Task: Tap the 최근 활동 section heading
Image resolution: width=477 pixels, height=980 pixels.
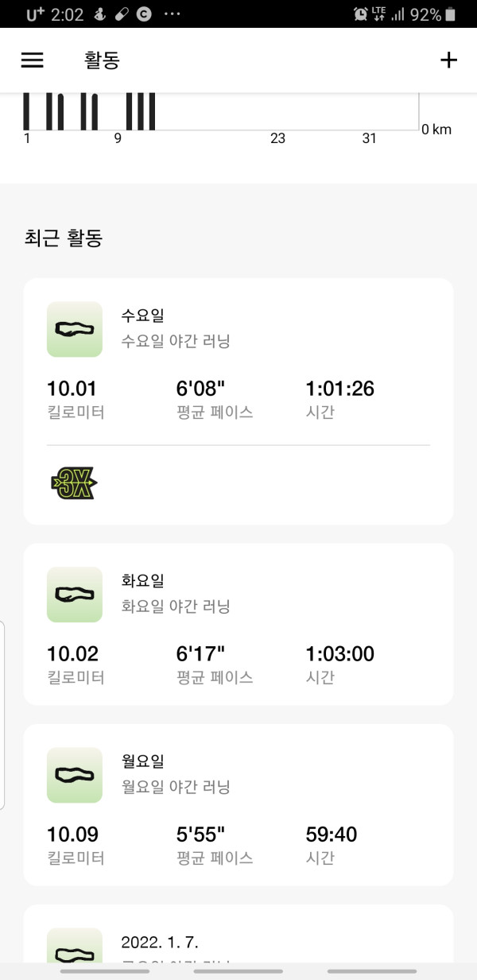Action: [x=64, y=238]
